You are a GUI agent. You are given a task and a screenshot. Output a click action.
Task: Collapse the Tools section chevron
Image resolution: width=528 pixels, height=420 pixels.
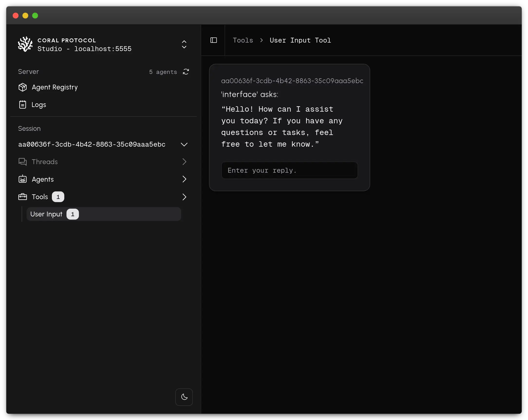click(x=184, y=197)
